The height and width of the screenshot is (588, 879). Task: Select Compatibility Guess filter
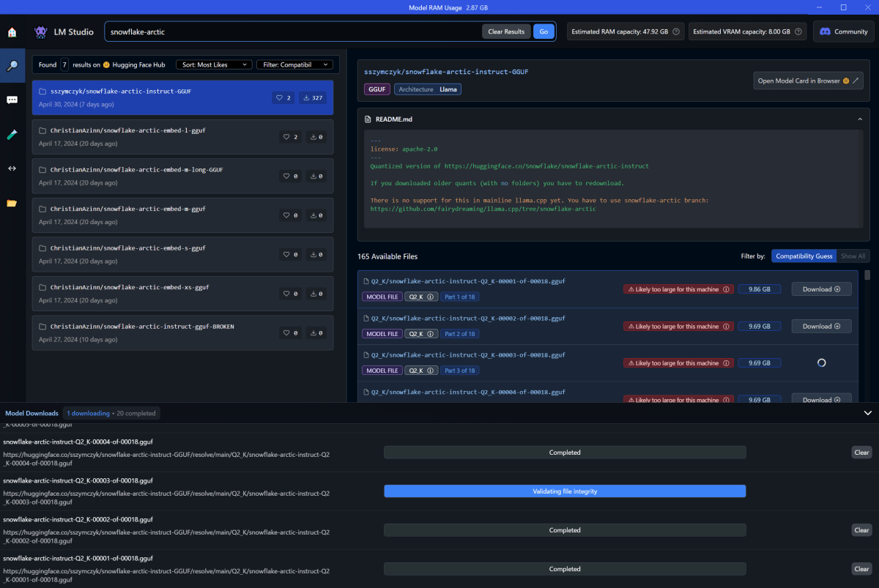[x=804, y=256]
